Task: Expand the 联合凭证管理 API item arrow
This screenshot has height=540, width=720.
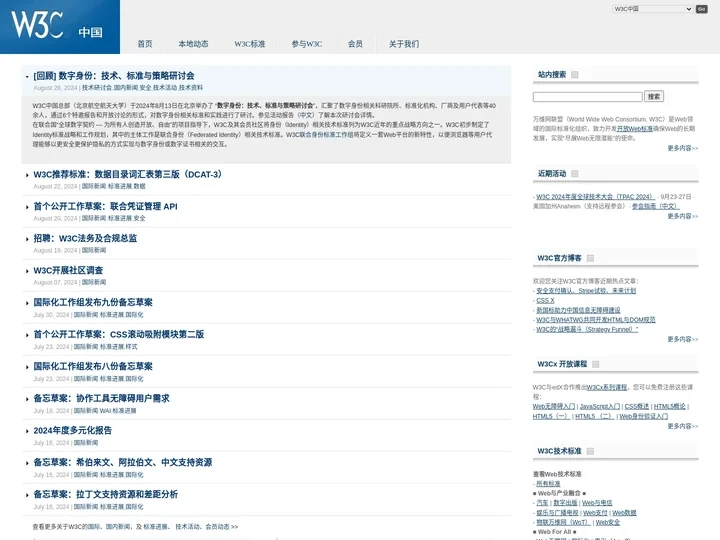Action: pyautogui.click(x=27, y=207)
